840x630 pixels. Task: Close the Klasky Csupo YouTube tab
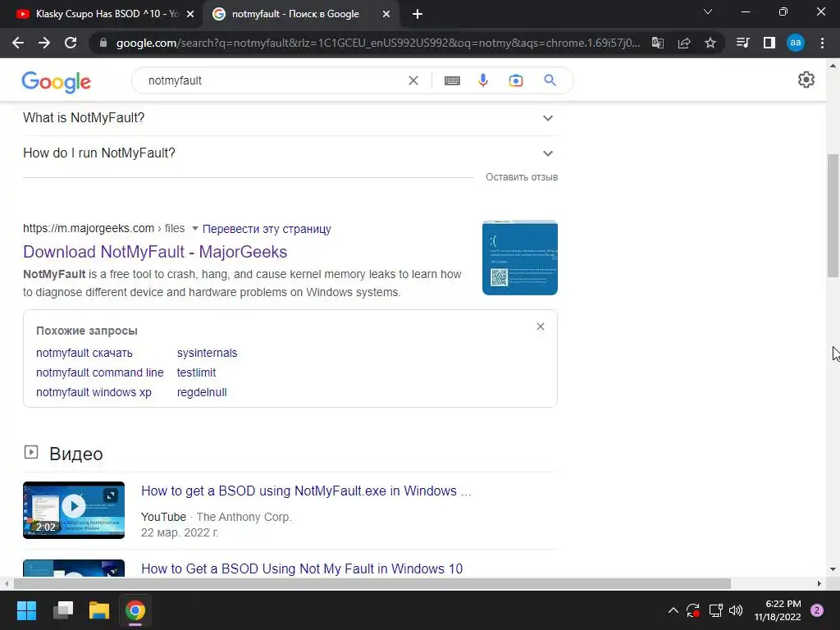[x=190, y=14]
